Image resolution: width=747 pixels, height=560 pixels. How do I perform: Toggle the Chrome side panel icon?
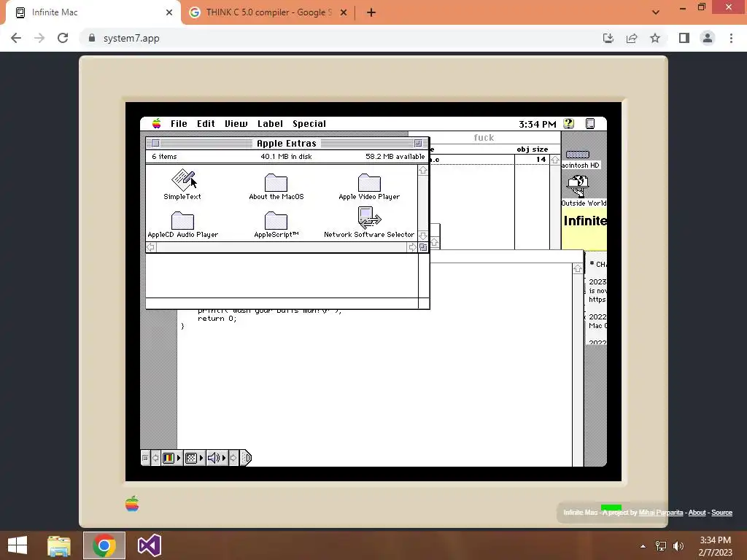684,38
